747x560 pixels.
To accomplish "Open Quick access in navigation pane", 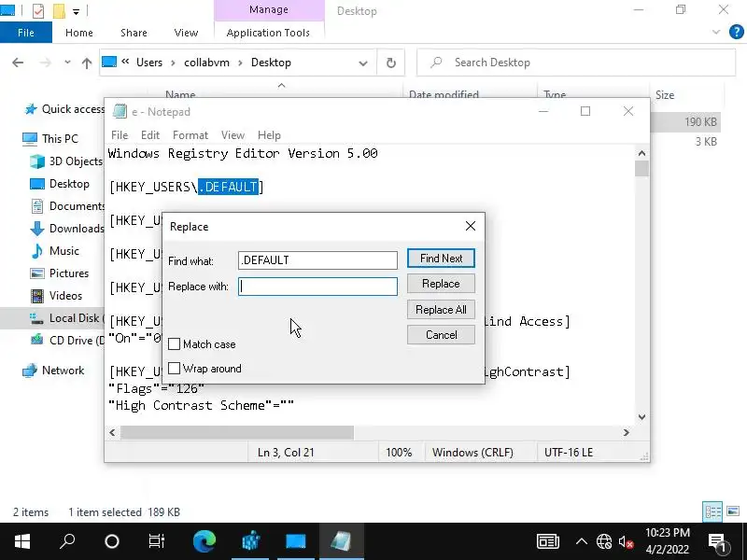I will (x=64, y=109).
